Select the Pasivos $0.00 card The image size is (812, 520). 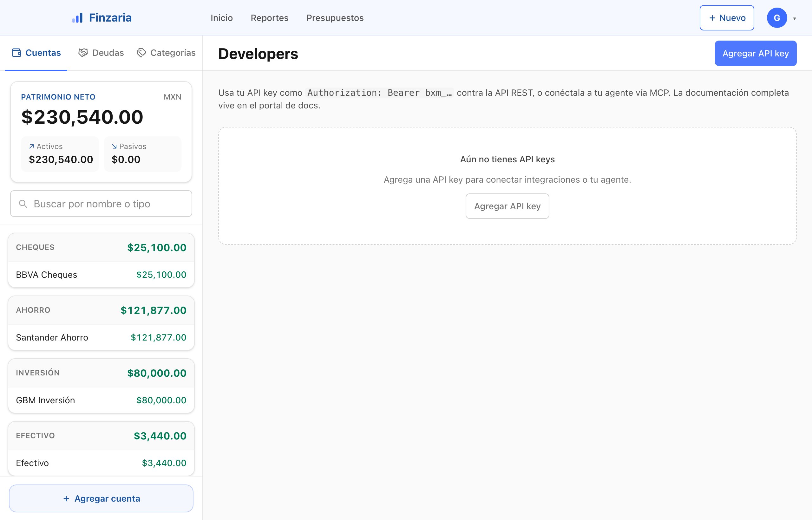[142, 154]
